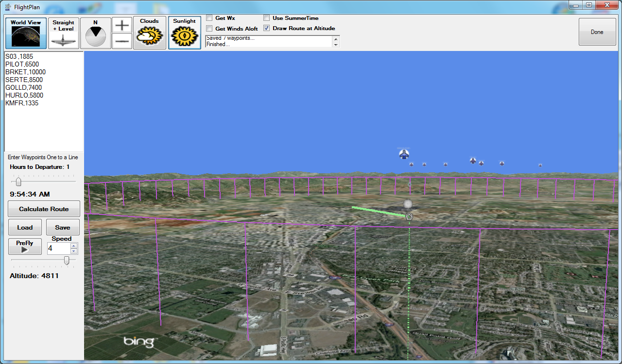The image size is (622, 364).
Task: Toggle the Clouds weather button
Action: (x=149, y=33)
